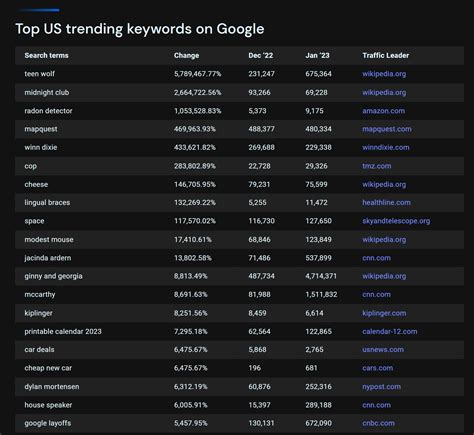Select the 5,789,467.77% change value
Viewport: 474px width, 435px height.
197,74
